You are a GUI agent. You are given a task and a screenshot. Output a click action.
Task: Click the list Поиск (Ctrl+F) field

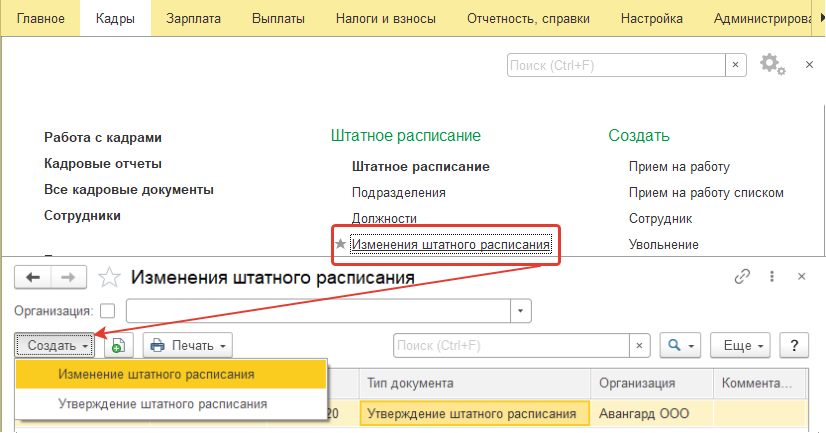pyautogui.click(x=511, y=346)
